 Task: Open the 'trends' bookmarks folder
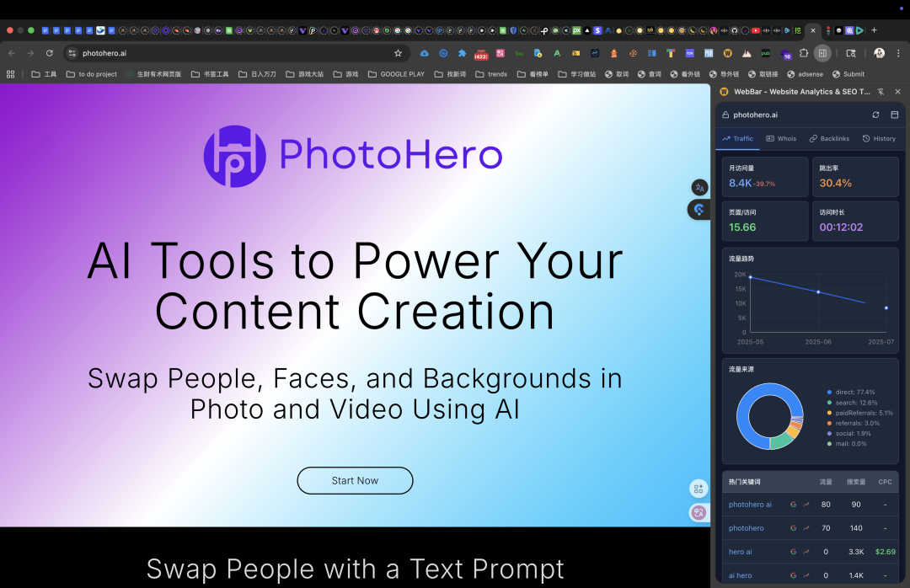point(491,74)
